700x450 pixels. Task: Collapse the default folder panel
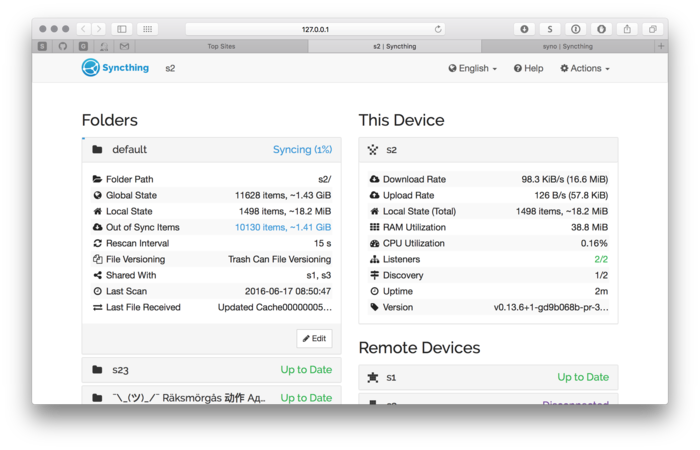(x=212, y=150)
